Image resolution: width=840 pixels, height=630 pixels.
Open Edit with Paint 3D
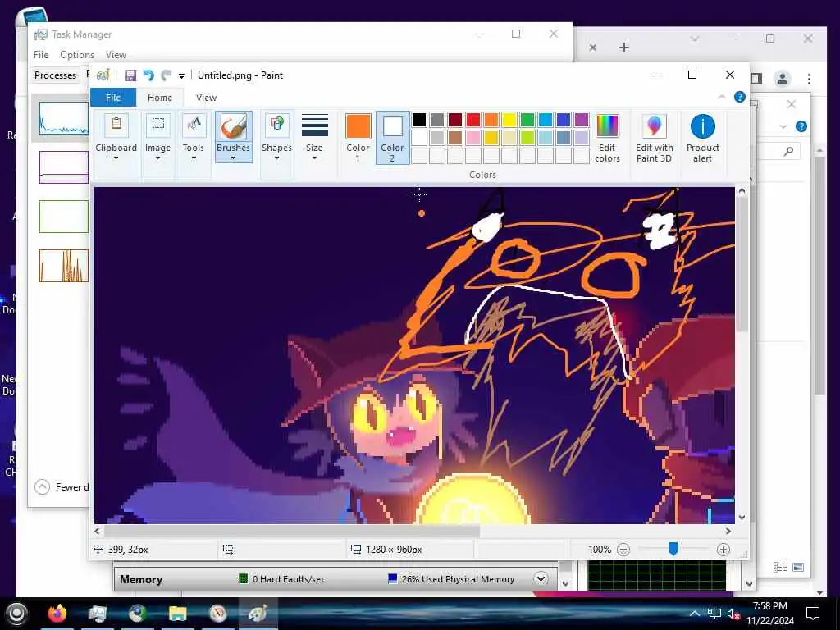pyautogui.click(x=654, y=138)
